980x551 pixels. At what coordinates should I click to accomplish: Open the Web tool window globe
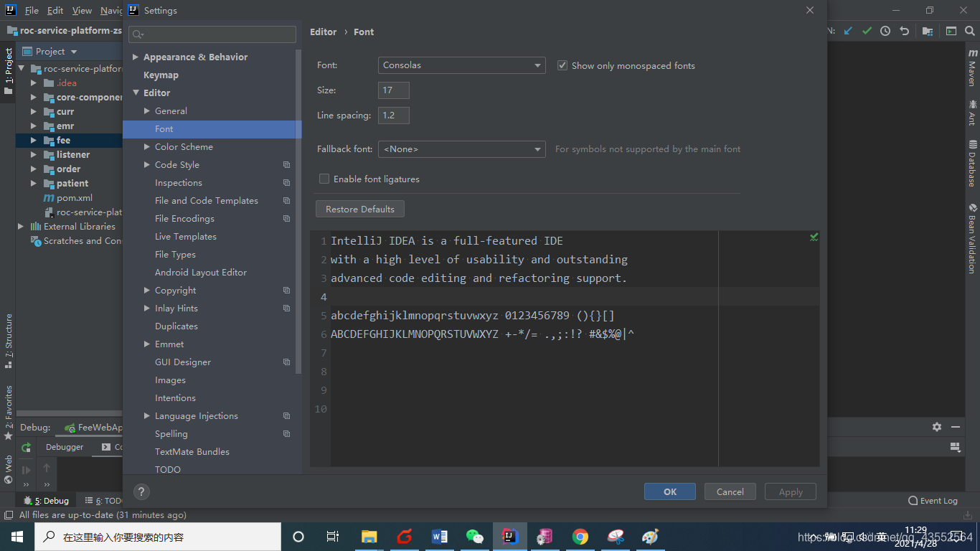tap(9, 470)
